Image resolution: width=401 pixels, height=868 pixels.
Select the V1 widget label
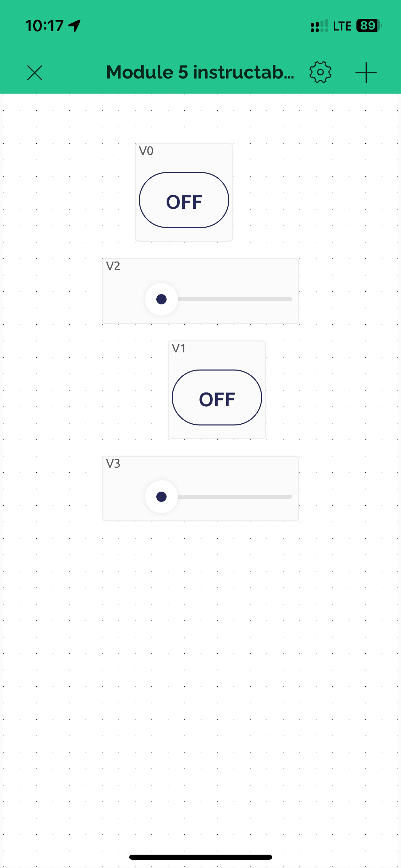click(x=179, y=348)
